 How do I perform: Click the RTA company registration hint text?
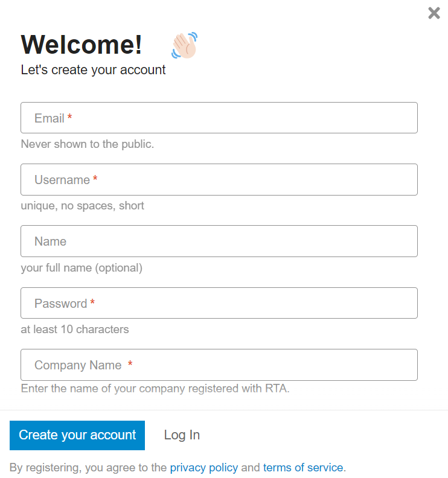click(x=155, y=389)
